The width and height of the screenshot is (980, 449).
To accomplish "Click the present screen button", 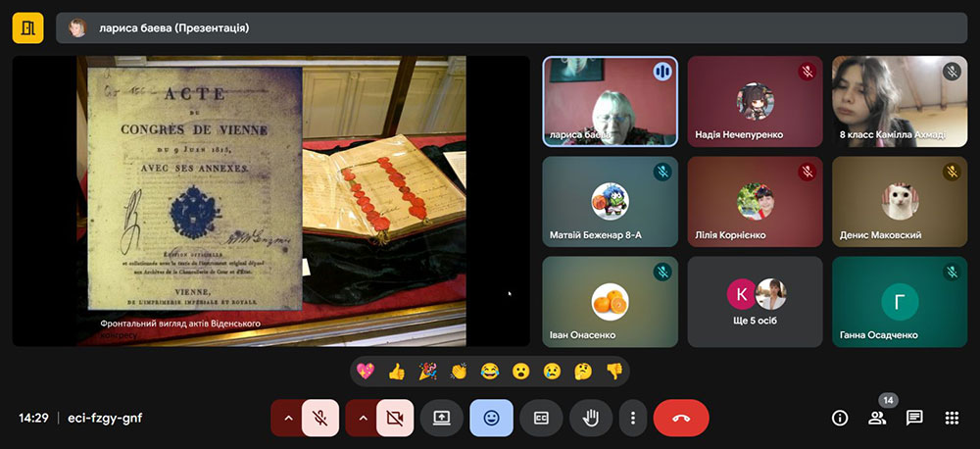I will tap(441, 418).
